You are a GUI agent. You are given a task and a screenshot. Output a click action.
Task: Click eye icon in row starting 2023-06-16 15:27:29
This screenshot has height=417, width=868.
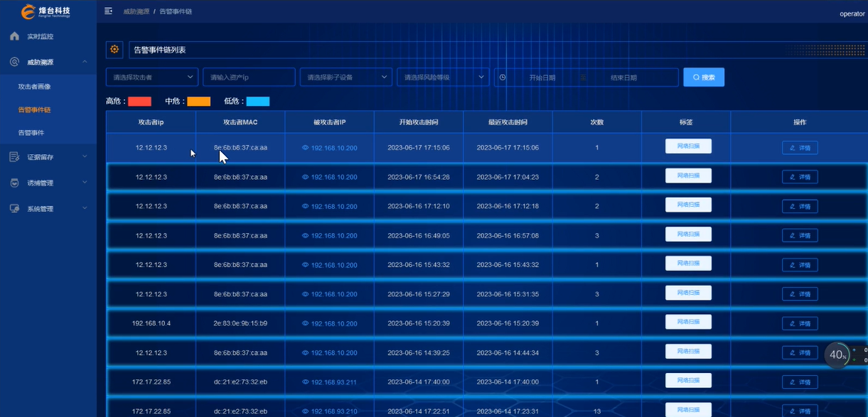point(306,294)
